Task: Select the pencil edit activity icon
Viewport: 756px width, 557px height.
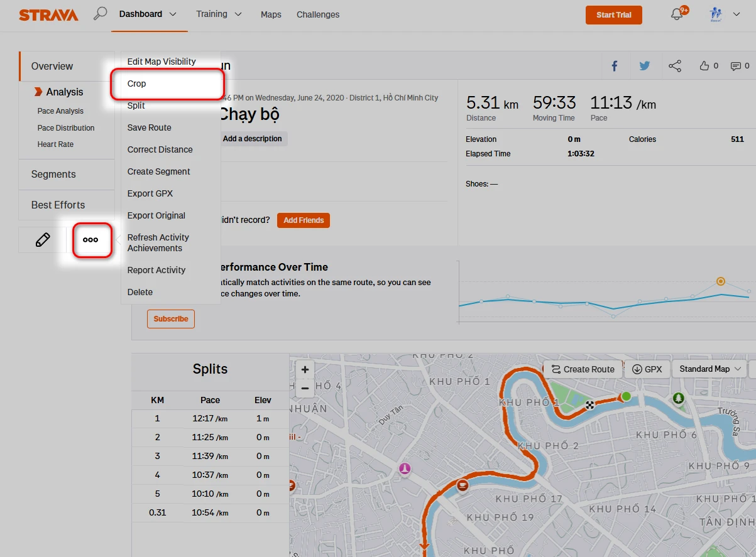Action: tap(43, 239)
